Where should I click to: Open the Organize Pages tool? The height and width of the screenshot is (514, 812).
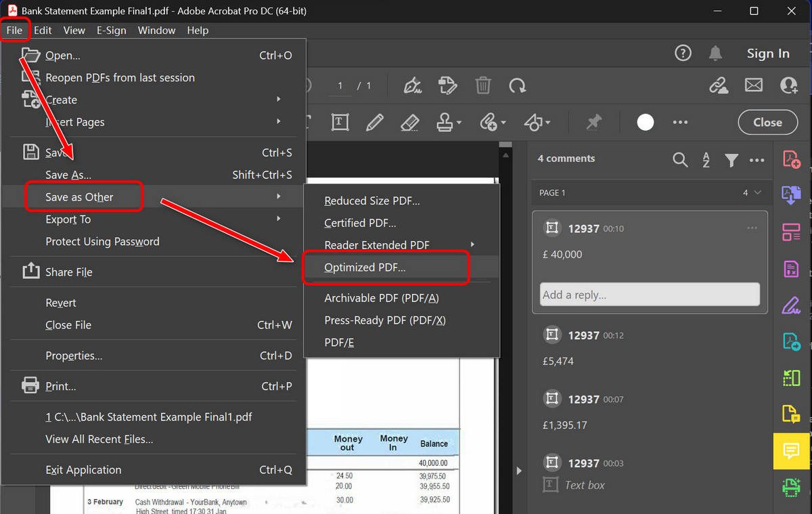pos(791,232)
